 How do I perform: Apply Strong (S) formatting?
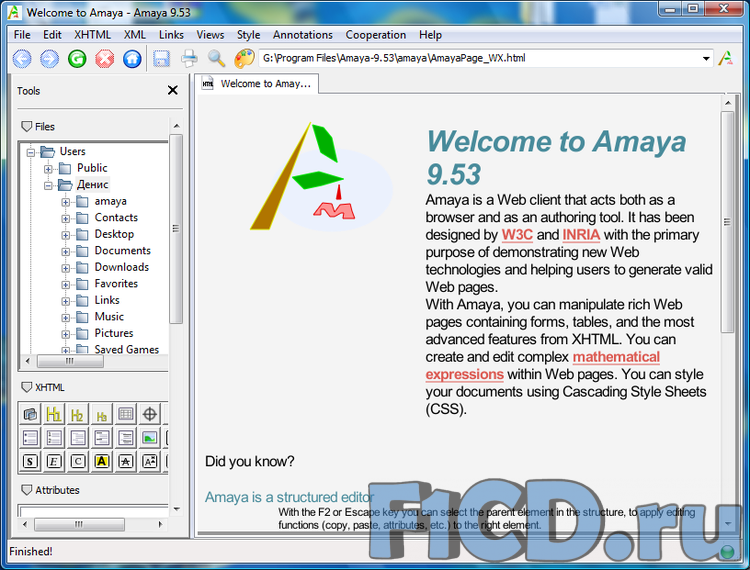pos(30,461)
